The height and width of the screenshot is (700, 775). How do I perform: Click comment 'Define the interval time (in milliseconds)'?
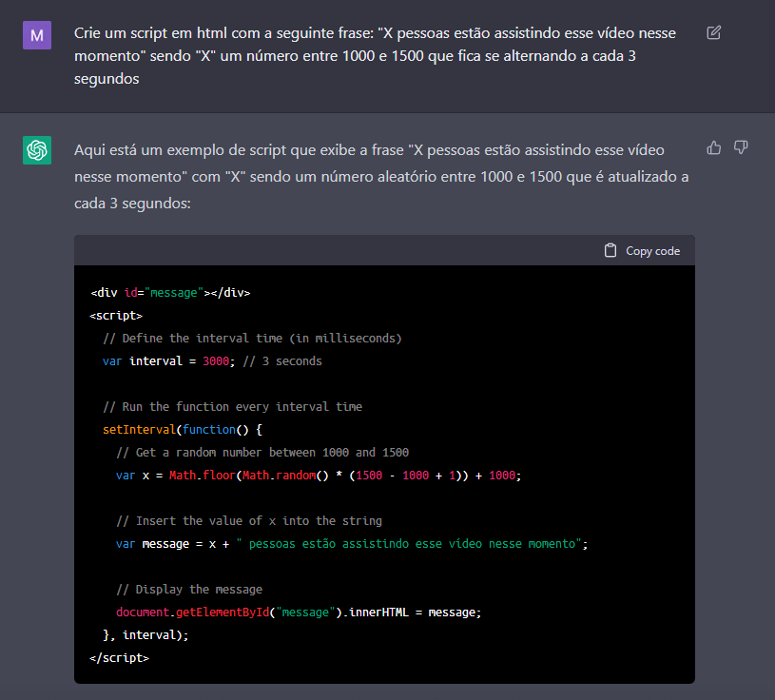pos(252,339)
